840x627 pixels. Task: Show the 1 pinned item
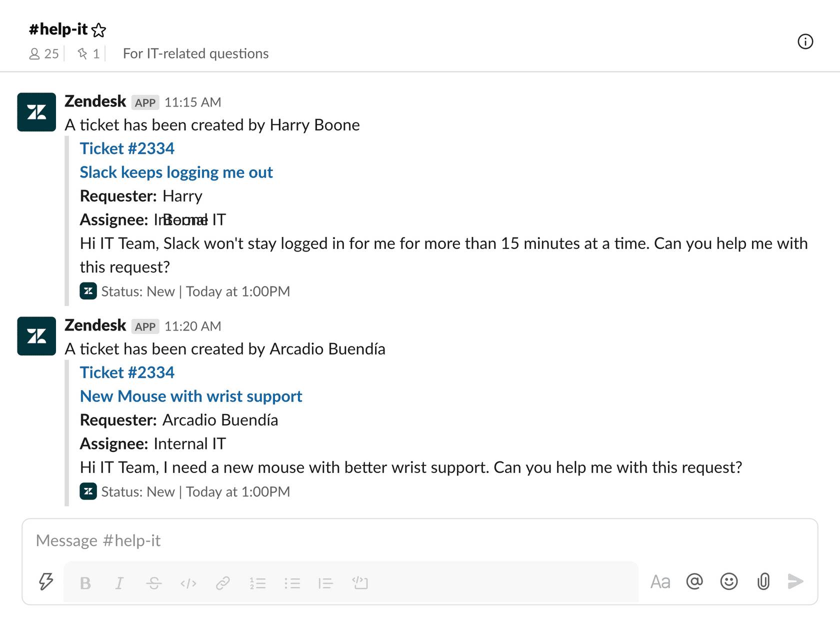click(x=88, y=54)
